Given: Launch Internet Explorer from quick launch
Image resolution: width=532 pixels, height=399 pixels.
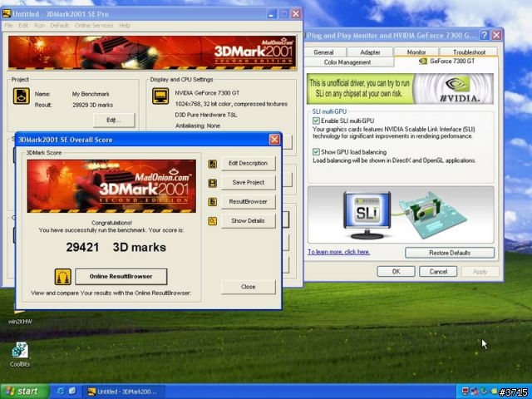Looking at the screenshot, I should click(x=61, y=392).
